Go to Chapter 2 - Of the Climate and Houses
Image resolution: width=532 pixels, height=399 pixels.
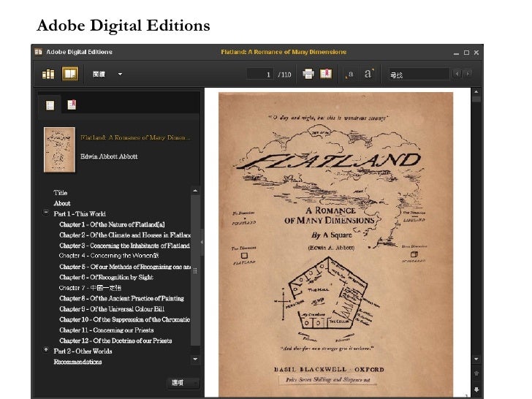tap(125, 235)
